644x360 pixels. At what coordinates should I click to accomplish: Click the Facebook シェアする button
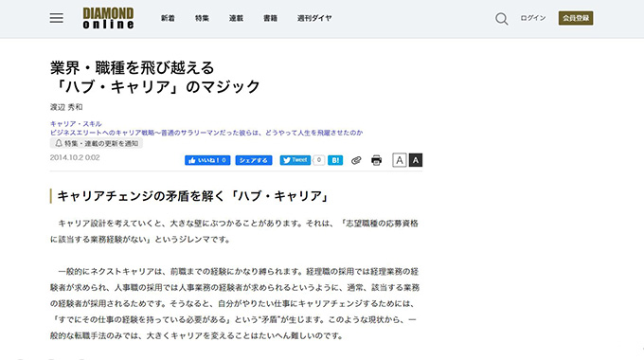(x=254, y=160)
